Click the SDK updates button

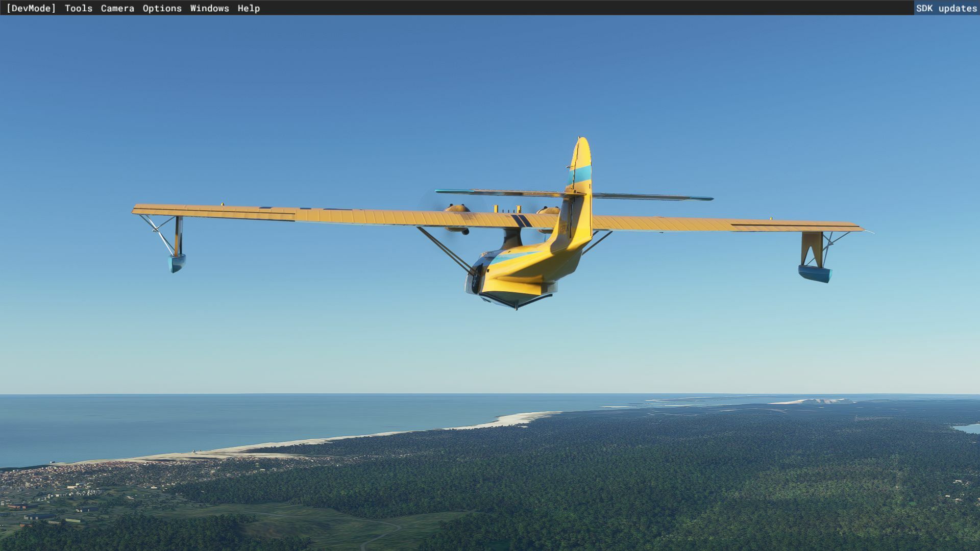point(946,8)
